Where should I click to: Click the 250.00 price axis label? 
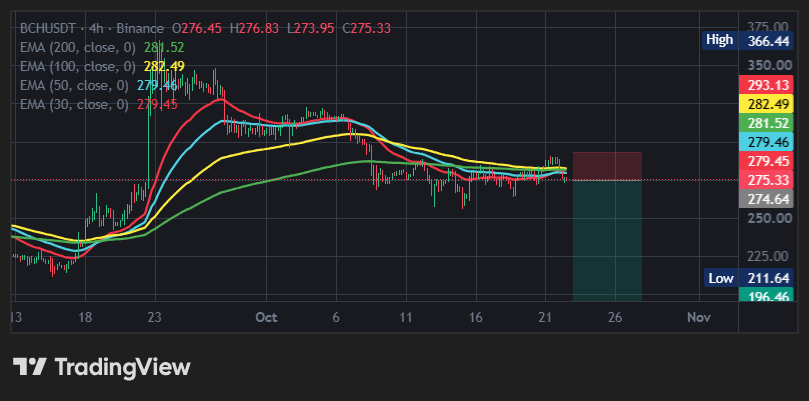tap(769, 218)
